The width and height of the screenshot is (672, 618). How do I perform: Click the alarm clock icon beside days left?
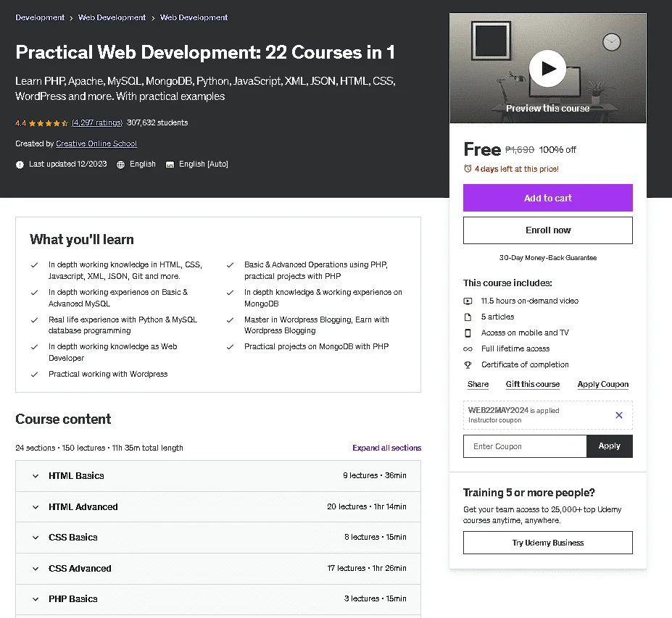coord(468,169)
